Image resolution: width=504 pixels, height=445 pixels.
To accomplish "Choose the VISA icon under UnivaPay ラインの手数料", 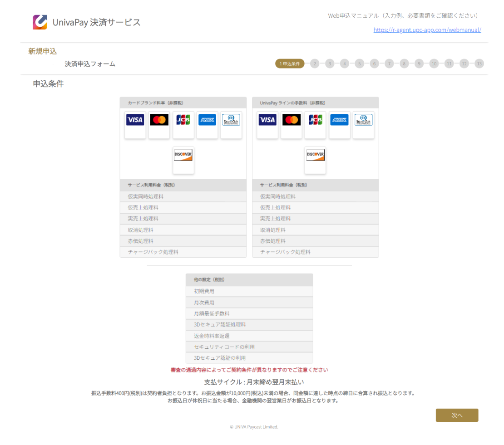I will pyautogui.click(x=267, y=120).
